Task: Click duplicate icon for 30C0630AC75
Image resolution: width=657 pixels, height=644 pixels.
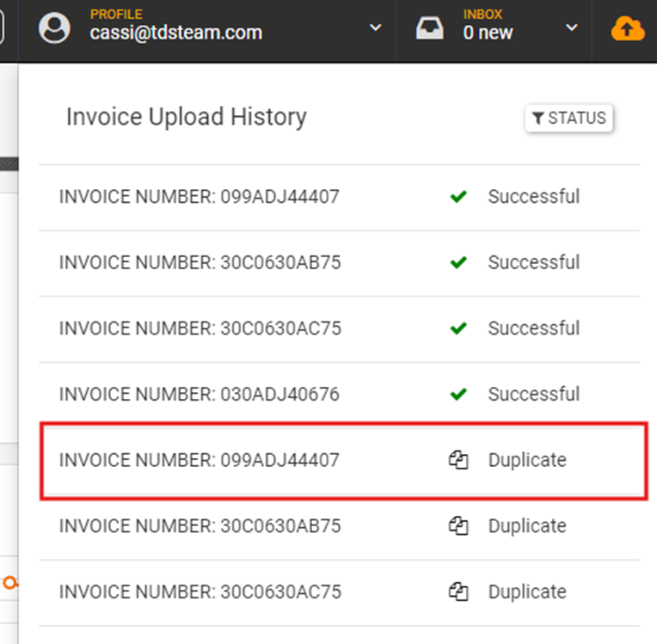Action: pos(458,592)
